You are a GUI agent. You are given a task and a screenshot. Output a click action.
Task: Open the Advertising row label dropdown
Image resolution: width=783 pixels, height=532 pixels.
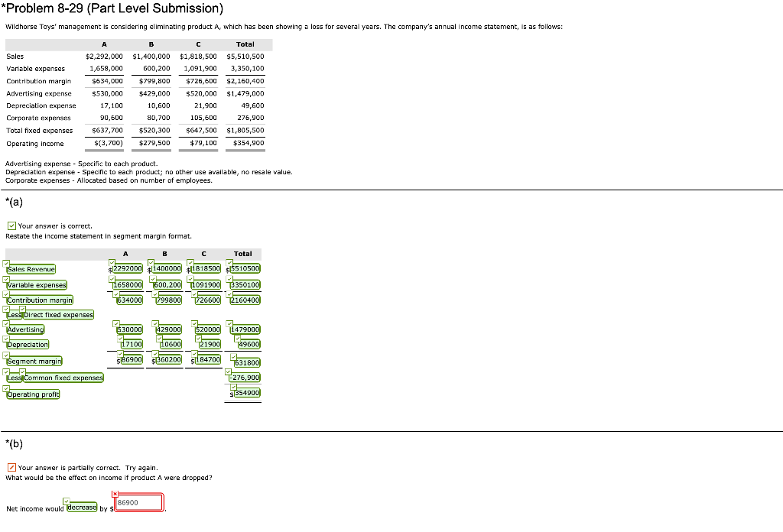25,329
